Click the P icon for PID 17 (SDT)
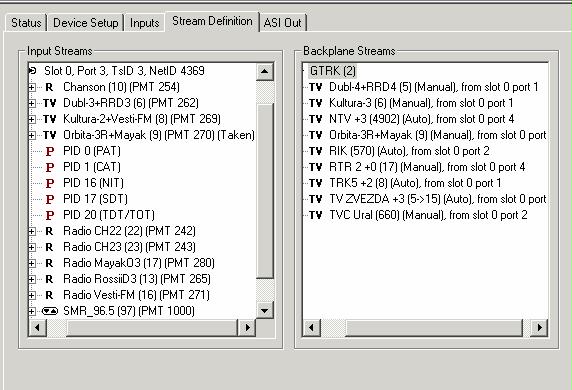 pos(50,200)
